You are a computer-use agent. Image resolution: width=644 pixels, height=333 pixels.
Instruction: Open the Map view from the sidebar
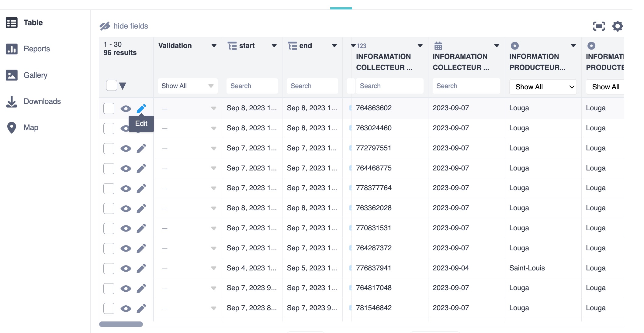coord(31,128)
